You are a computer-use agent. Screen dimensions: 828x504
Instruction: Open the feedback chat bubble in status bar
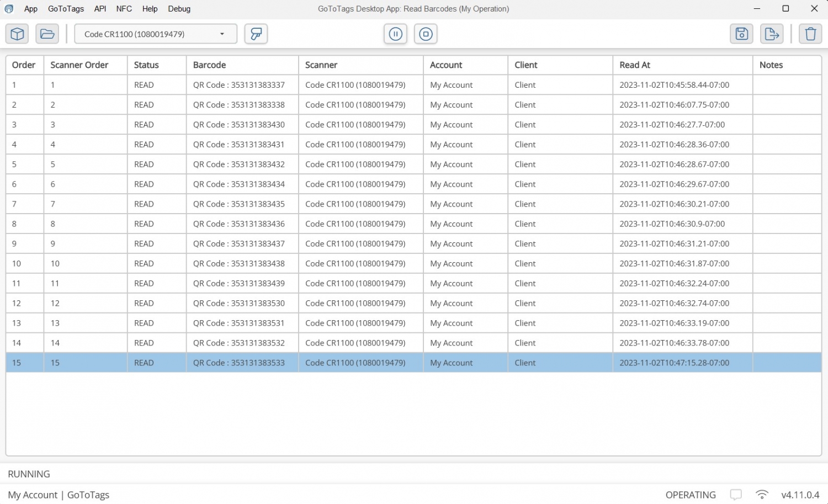(x=736, y=495)
